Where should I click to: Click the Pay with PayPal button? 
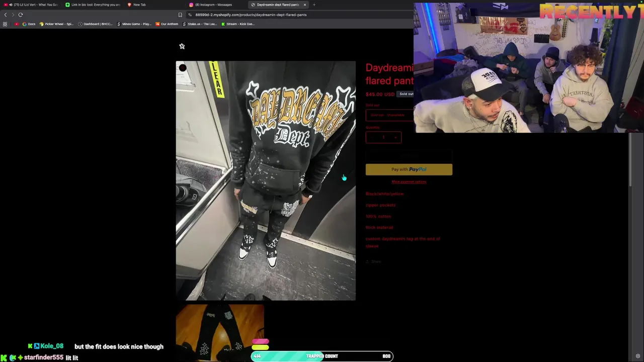(x=409, y=169)
